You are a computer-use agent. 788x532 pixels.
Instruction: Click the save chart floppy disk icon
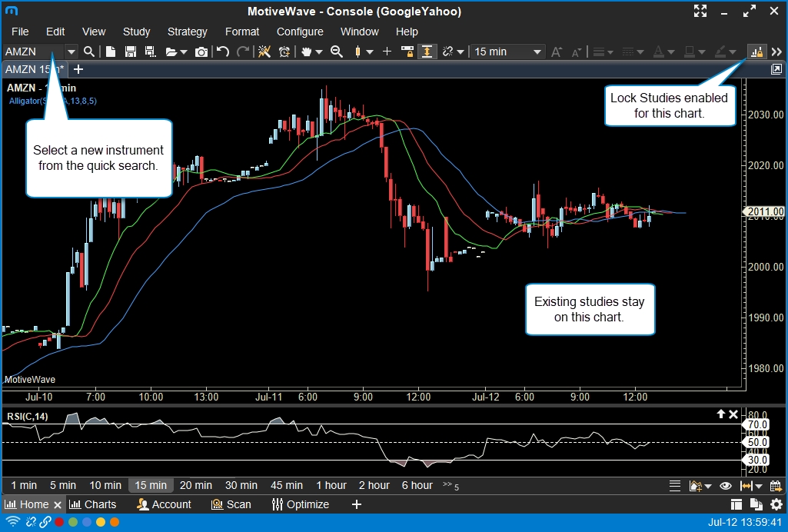(130, 52)
